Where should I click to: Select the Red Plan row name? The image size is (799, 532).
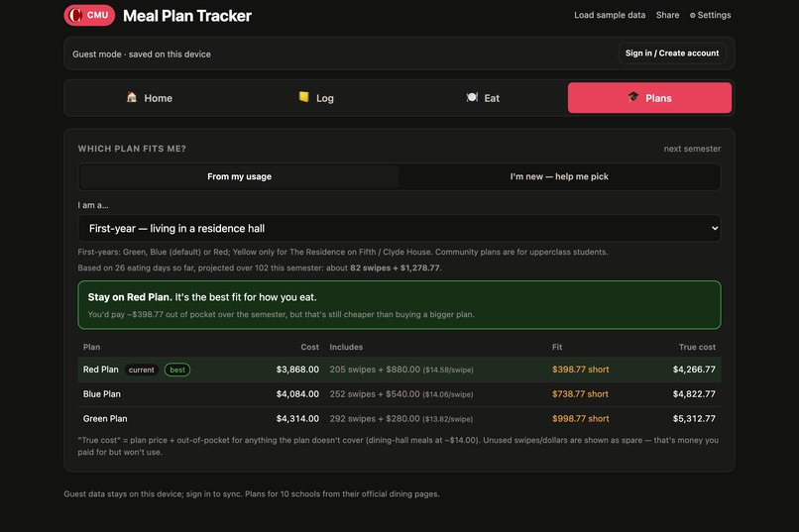coord(100,370)
